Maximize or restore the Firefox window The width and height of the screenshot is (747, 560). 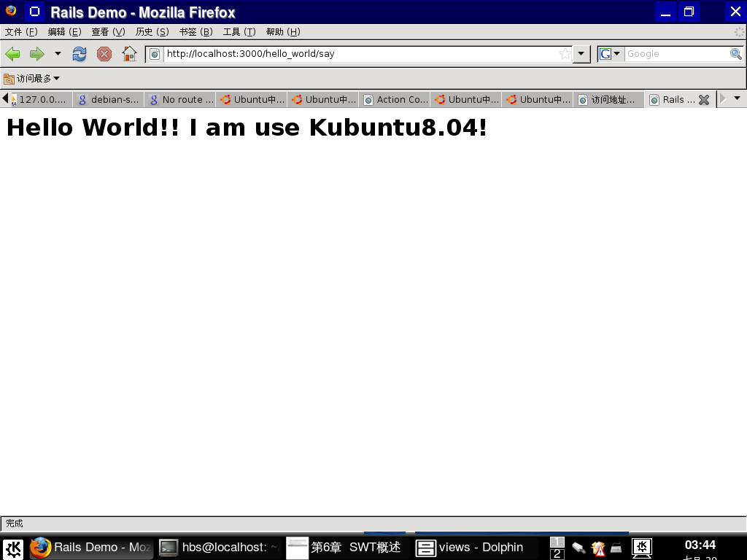(x=689, y=12)
